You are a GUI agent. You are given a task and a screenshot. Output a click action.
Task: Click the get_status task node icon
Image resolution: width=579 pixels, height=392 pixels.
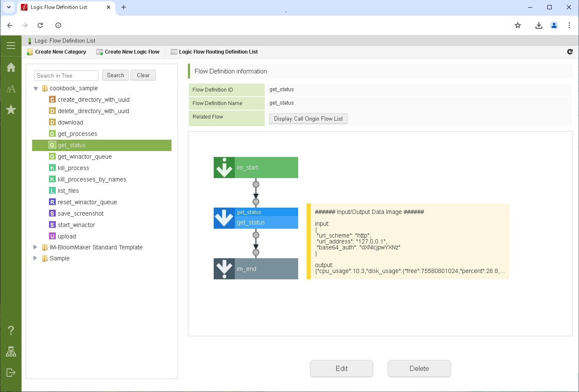(224, 218)
